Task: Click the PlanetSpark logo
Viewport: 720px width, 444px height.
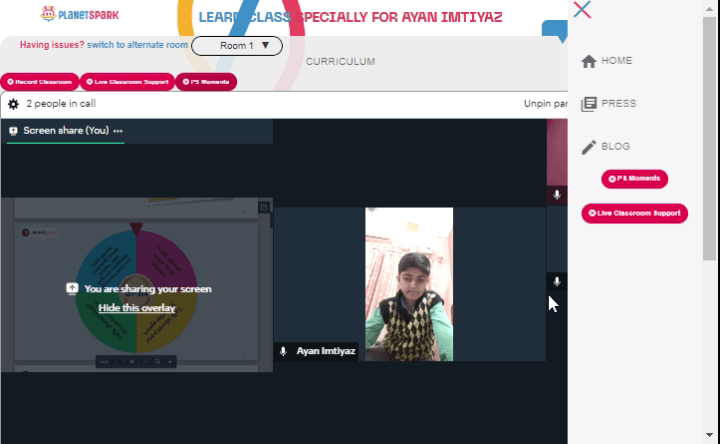Action: [79, 14]
